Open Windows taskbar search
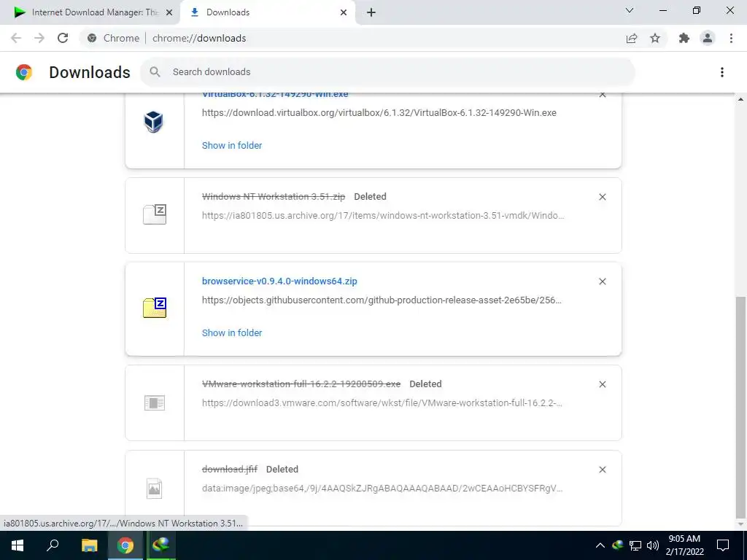747x560 pixels. click(x=53, y=545)
